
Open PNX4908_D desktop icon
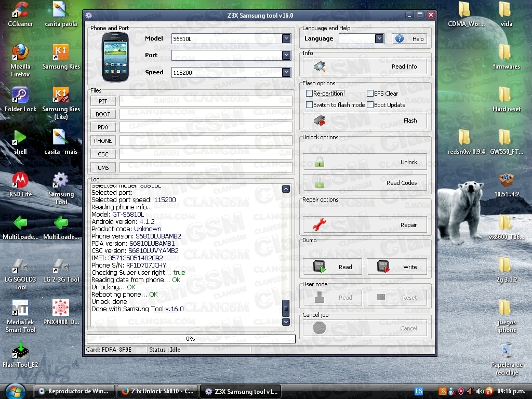[x=61, y=312]
